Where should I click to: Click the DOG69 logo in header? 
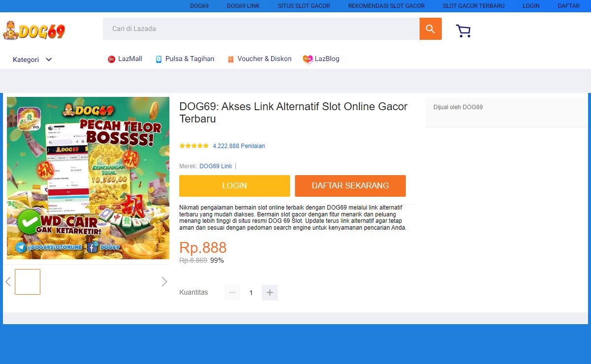click(x=34, y=30)
